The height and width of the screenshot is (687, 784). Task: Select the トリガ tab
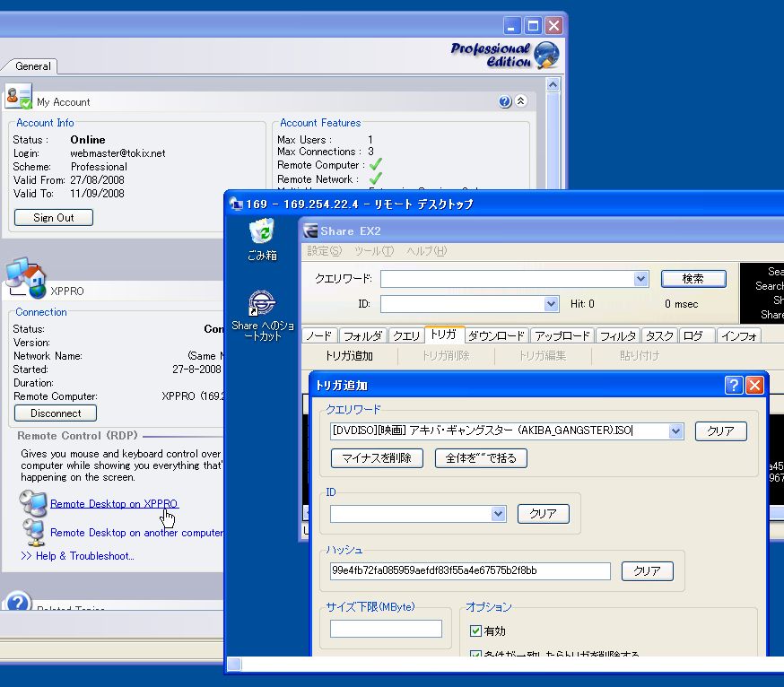(444, 335)
